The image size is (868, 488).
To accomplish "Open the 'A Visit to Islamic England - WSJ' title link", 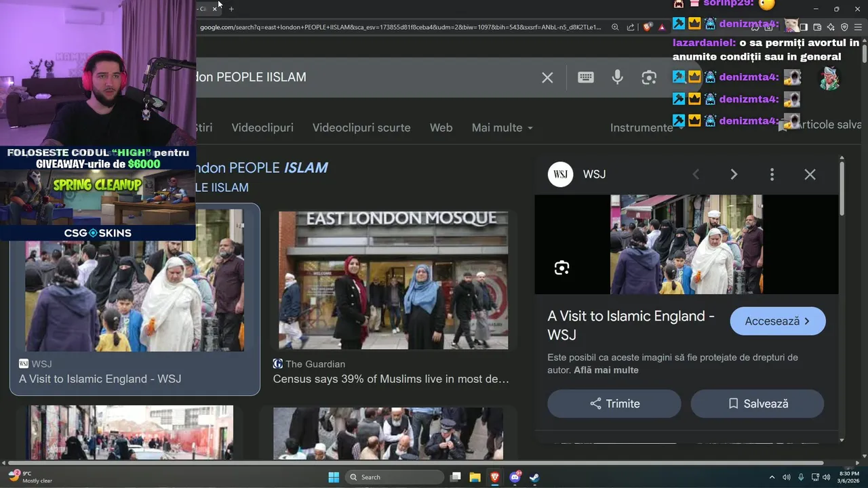I will click(x=631, y=325).
